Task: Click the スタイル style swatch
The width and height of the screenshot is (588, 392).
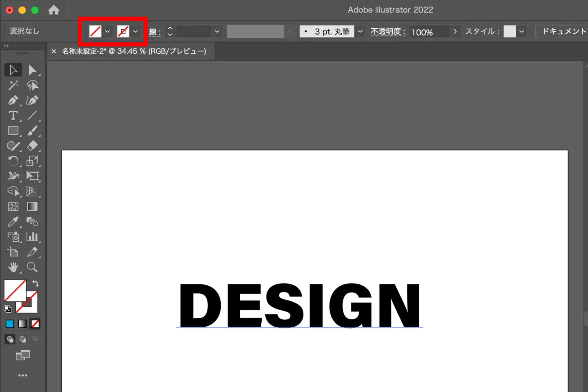Action: [x=510, y=31]
